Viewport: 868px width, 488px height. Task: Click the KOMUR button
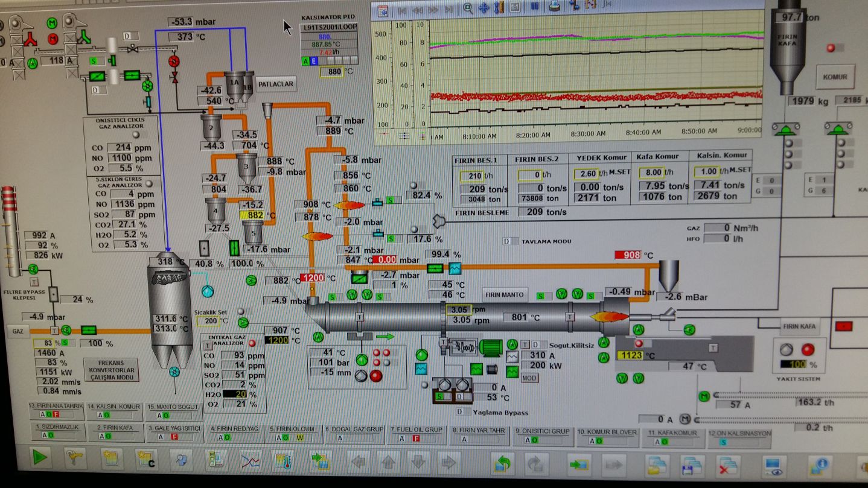pyautogui.click(x=834, y=77)
